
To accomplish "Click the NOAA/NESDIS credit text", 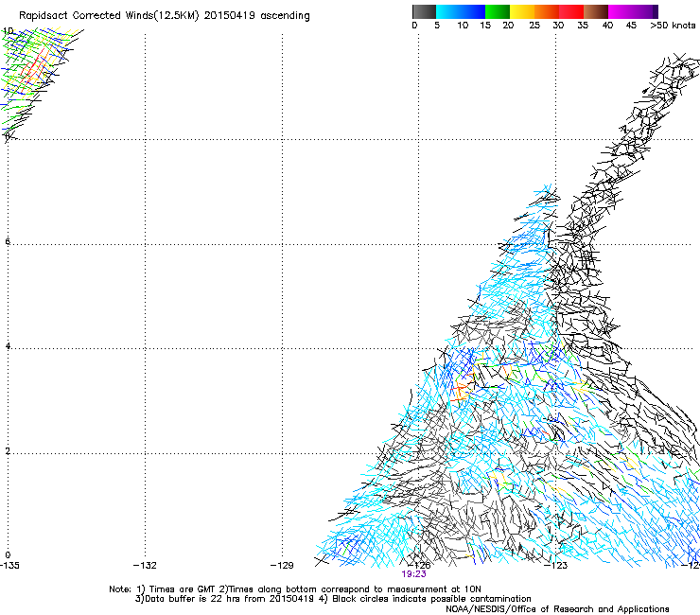I will 557,609.
